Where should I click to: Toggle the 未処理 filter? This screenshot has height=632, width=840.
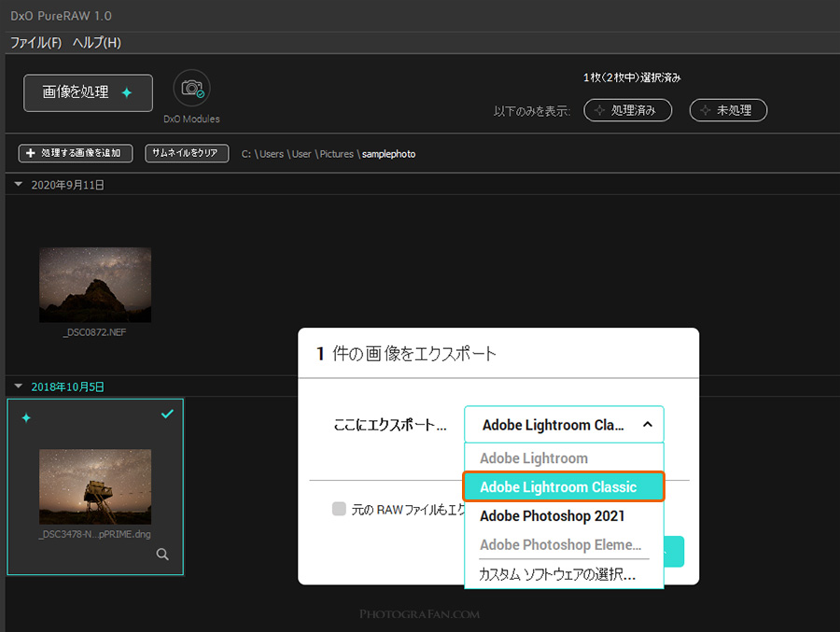[729, 110]
